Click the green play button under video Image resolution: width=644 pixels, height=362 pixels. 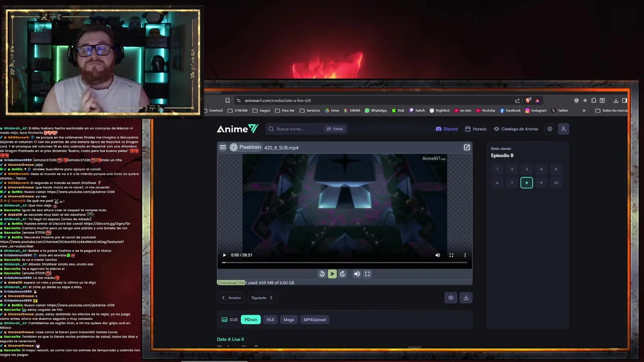[x=332, y=274]
